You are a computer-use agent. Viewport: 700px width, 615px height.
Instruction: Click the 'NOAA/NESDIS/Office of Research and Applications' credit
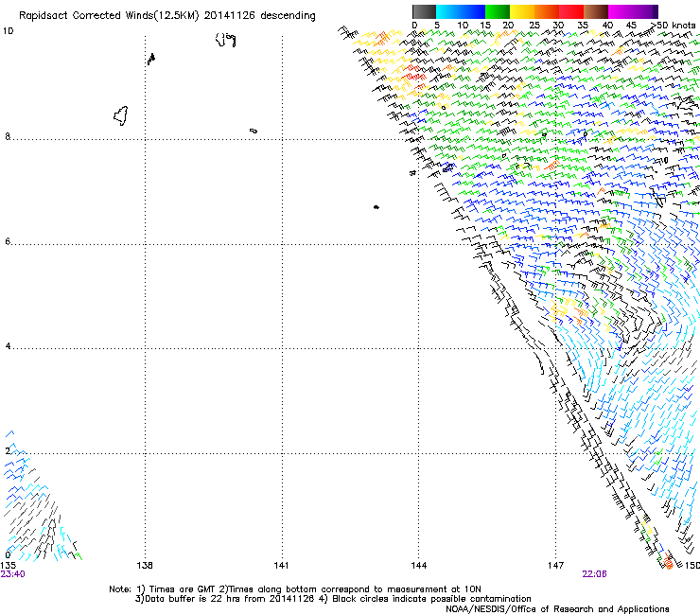point(557,609)
